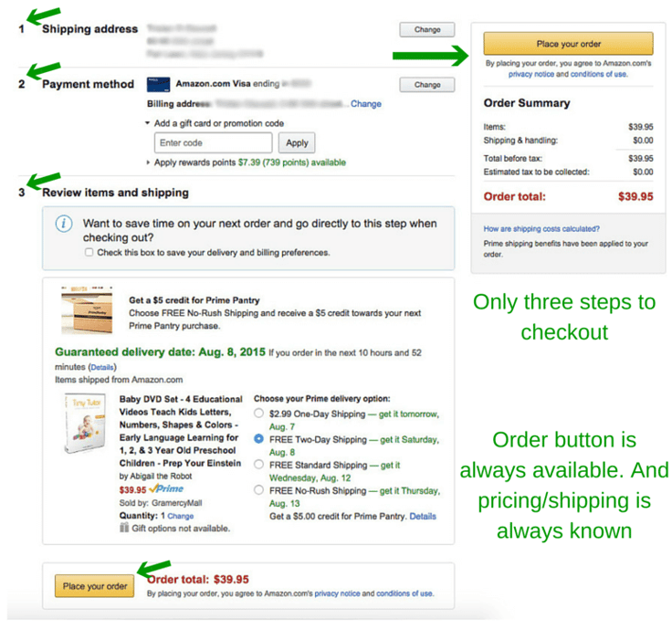Viewport: 672px width, 629px height.
Task: Click the billing address Change link
Action: pos(365,104)
